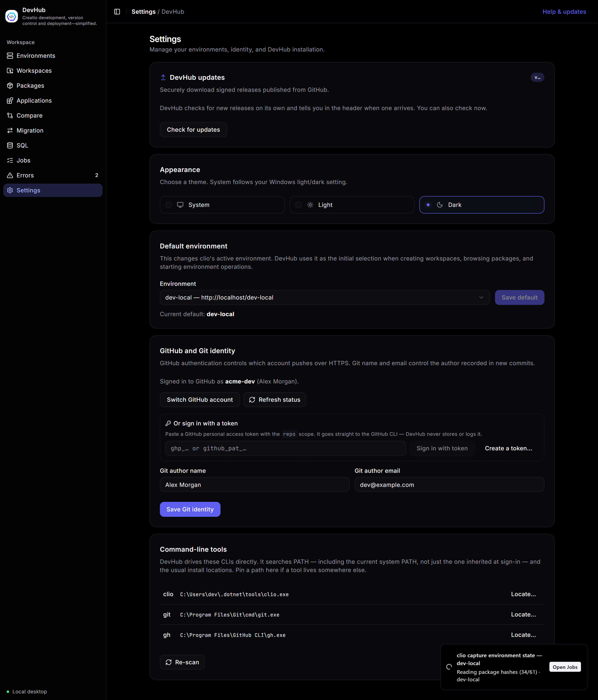Click the Errors count badge 2
The image size is (598, 700).
click(x=97, y=175)
